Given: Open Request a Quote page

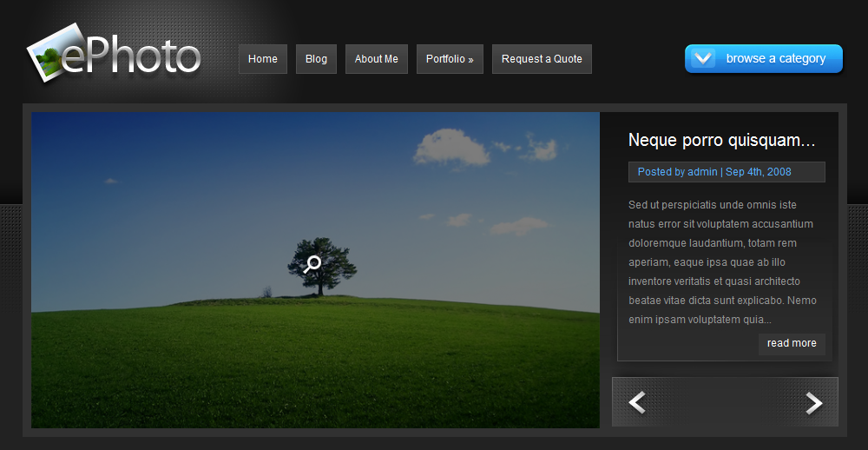Looking at the screenshot, I should [x=542, y=59].
